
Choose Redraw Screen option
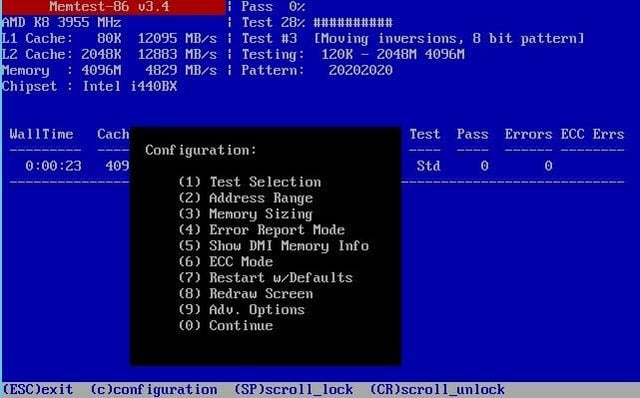[x=245, y=293]
